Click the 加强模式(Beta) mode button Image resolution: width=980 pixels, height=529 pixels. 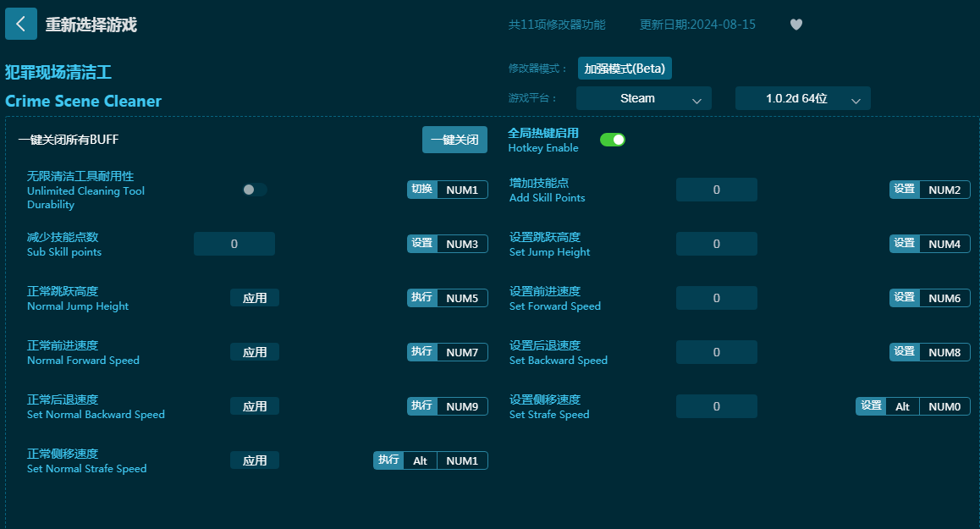(625, 69)
